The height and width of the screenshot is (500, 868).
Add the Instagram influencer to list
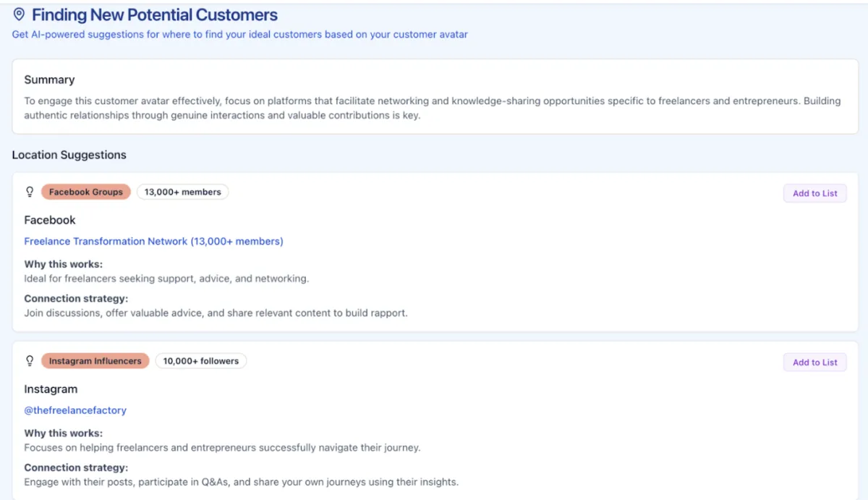[x=814, y=363]
